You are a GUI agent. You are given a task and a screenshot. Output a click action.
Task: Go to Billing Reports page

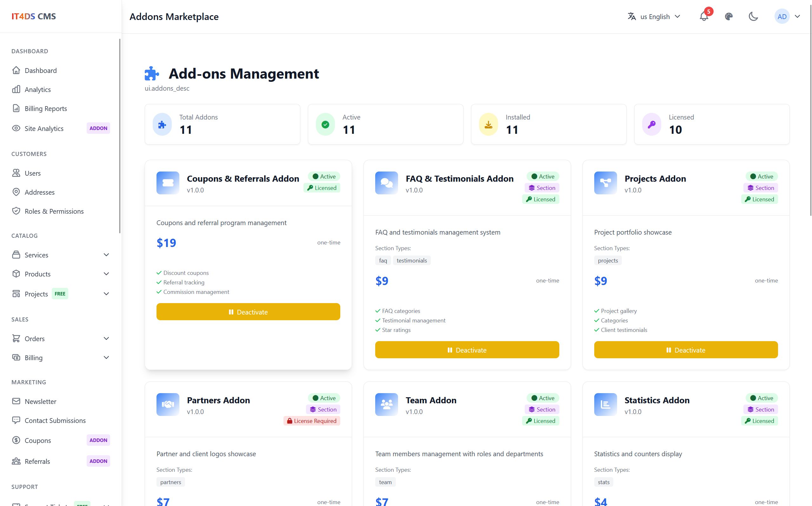[x=46, y=108]
